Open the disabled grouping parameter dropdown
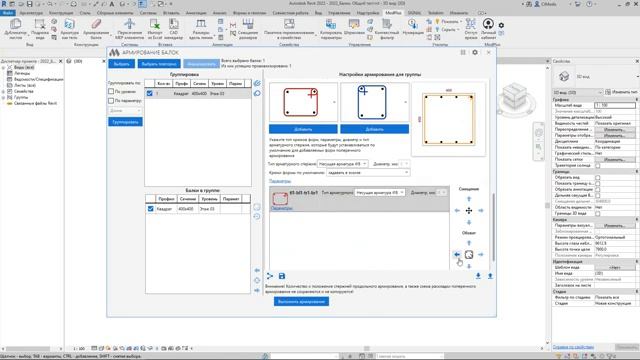Image resolution: width=640 pixels, height=360 pixels. 125,111
